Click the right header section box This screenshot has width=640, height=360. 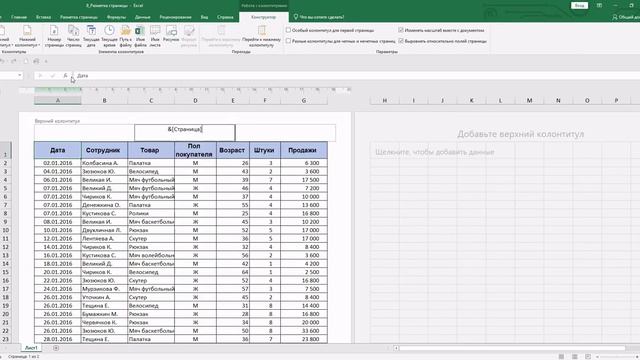pyautogui.click(x=285, y=133)
